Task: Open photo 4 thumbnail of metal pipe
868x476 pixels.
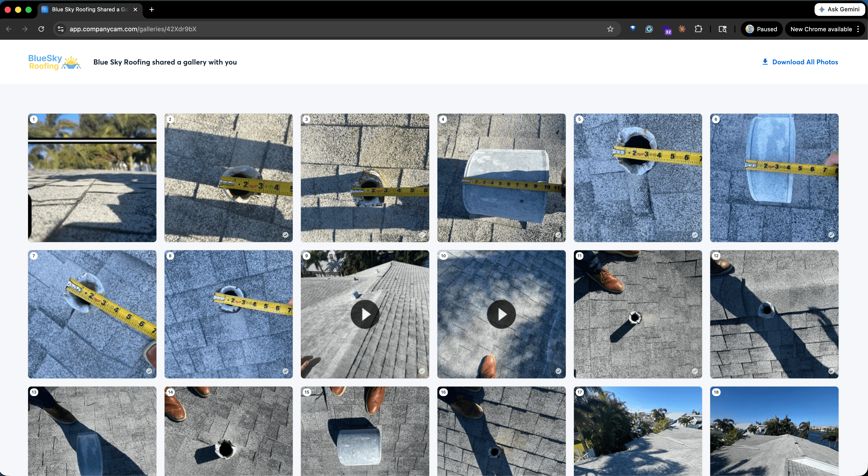Action: (501, 178)
